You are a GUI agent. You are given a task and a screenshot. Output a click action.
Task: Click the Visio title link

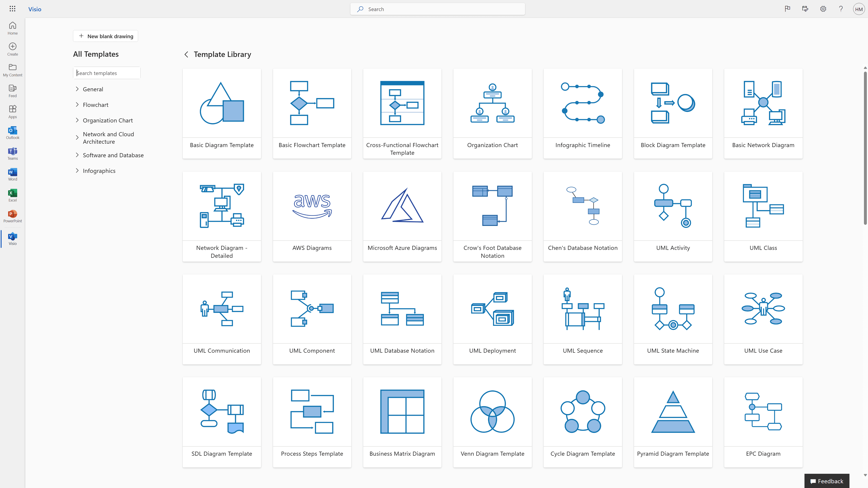tap(34, 9)
